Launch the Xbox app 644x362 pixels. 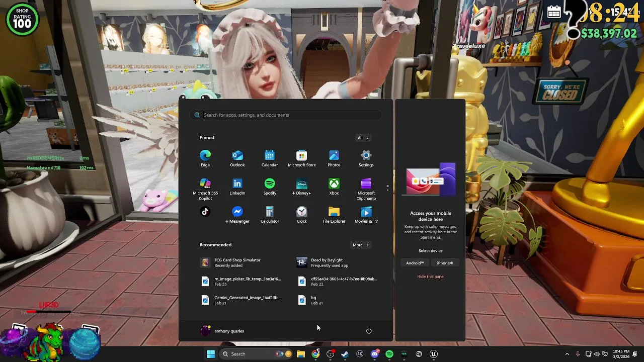pos(334,187)
